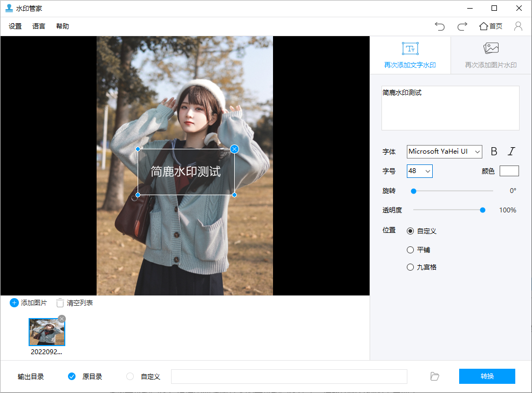Screen dimensions: 532x393
Task: Select 自定义 position radio button
Action: (x=410, y=231)
